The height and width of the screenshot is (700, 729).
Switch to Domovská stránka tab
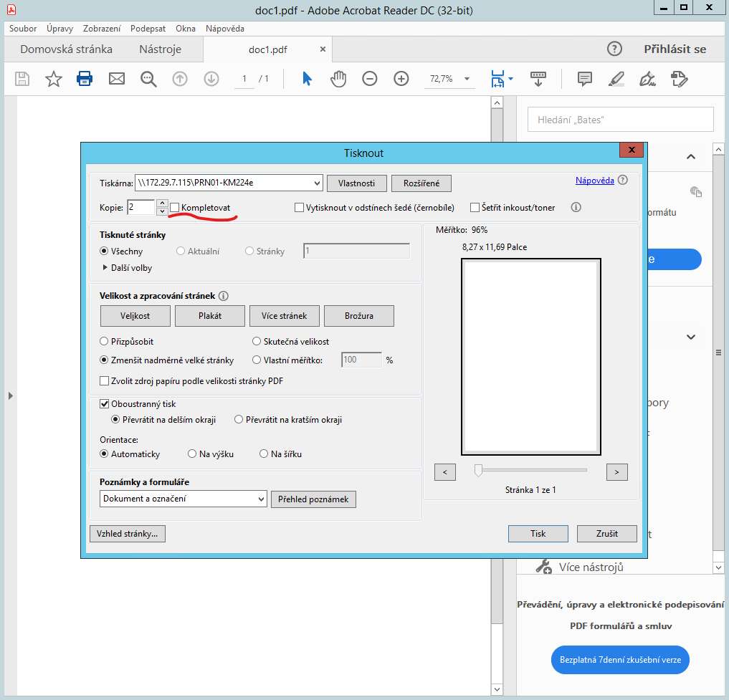point(66,49)
